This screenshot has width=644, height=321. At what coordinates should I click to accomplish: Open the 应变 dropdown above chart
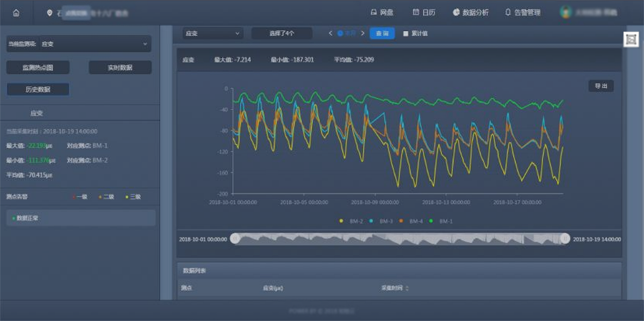(x=213, y=33)
